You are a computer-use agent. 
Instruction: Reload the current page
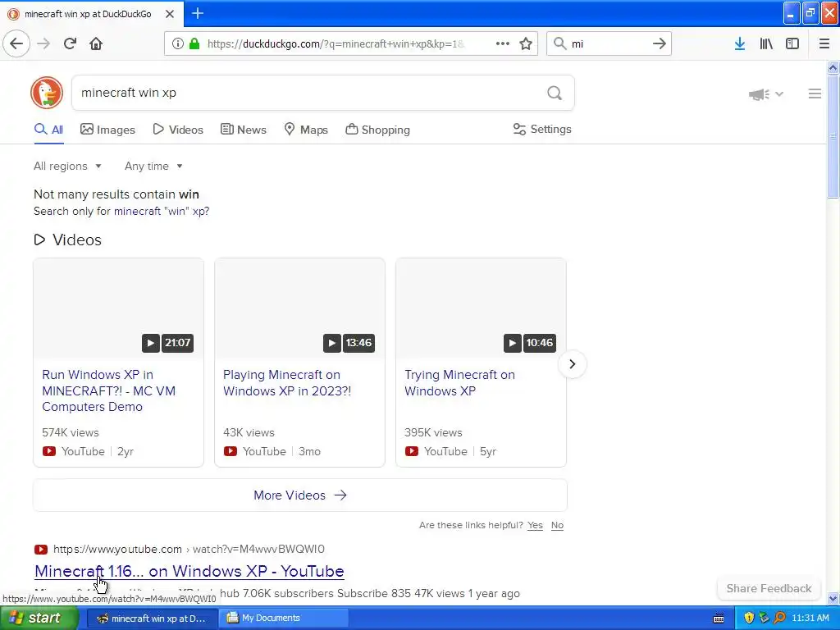70,43
